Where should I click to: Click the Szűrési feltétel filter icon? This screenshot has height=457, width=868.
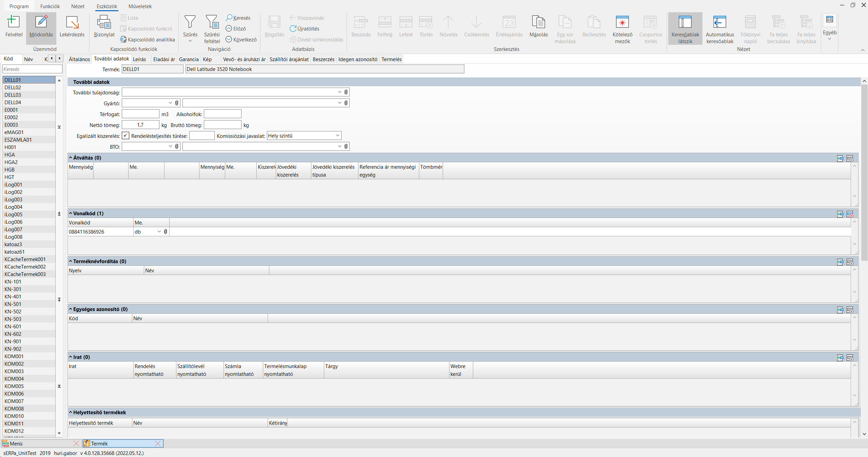(x=212, y=22)
